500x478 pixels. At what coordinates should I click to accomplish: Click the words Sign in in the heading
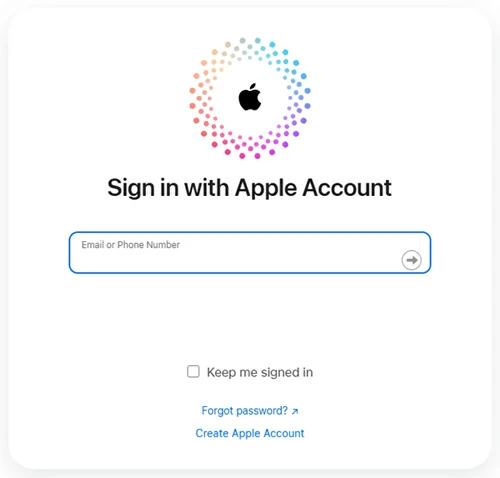point(143,188)
